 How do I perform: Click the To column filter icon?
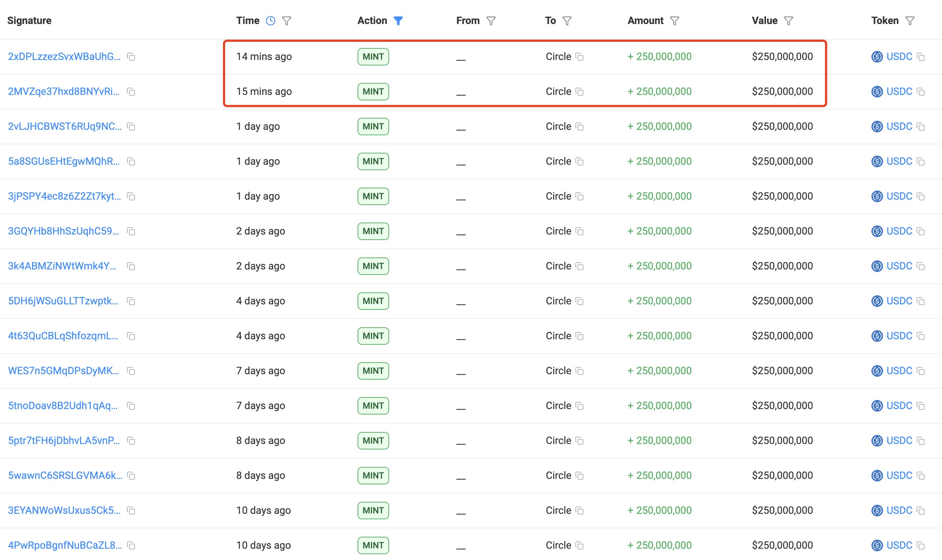point(567,21)
